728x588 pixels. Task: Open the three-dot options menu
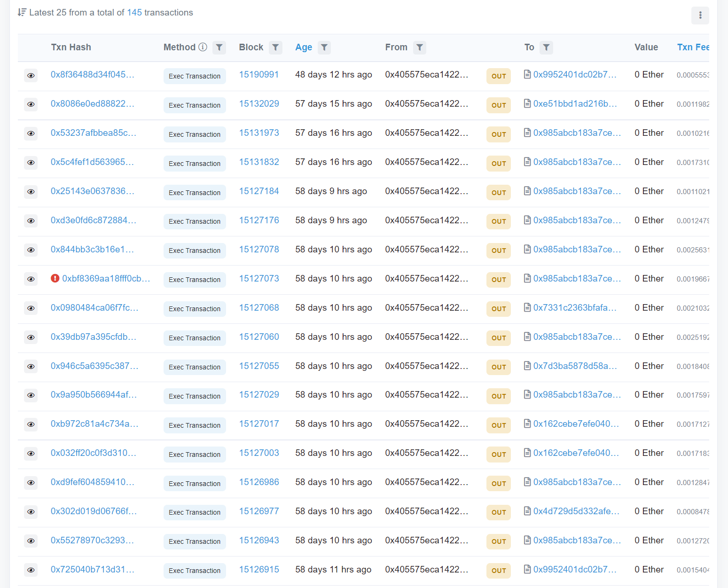click(700, 16)
